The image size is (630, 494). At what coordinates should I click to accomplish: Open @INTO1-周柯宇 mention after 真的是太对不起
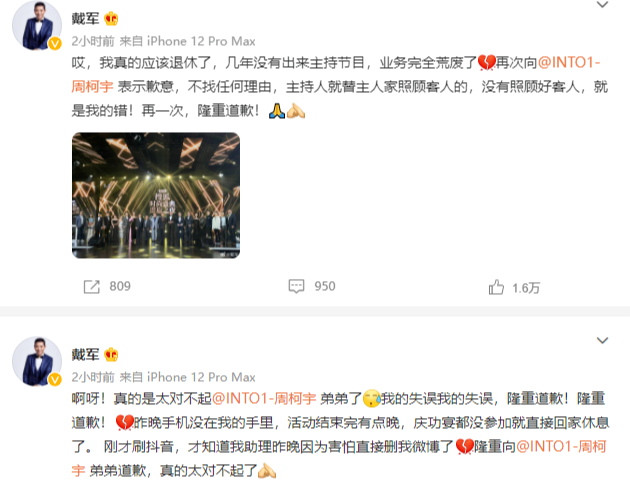264,398
